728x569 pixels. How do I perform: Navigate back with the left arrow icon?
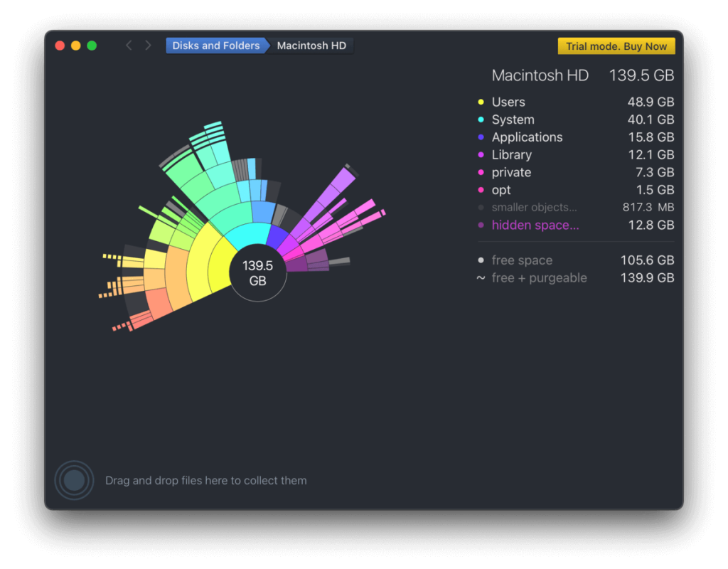tap(129, 45)
